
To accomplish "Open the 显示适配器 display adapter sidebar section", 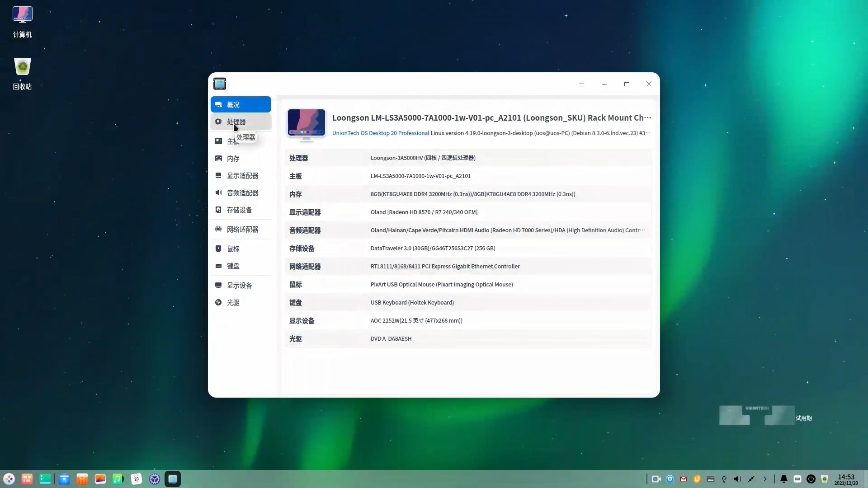I will click(x=241, y=176).
